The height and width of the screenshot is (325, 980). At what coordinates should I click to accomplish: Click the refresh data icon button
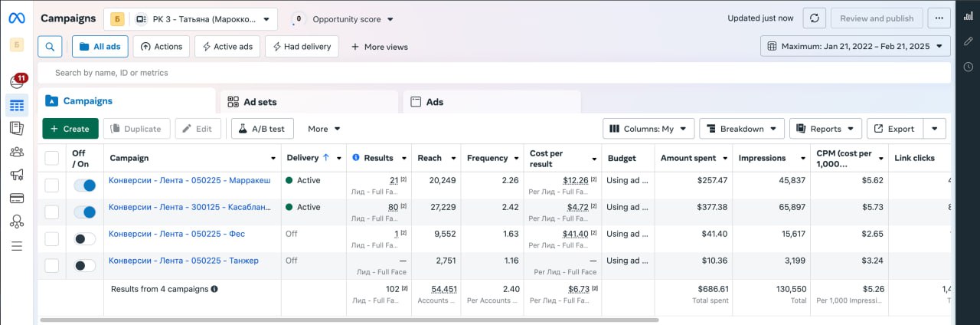tap(814, 18)
